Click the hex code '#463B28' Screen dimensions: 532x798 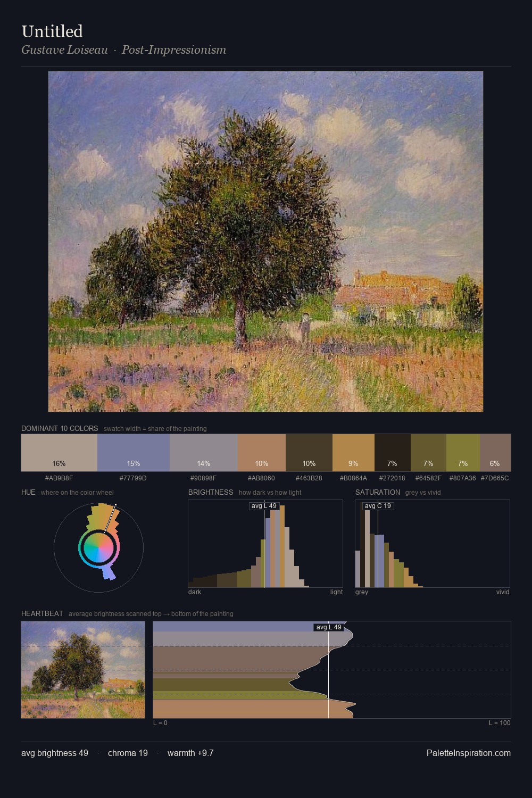pyautogui.click(x=309, y=478)
